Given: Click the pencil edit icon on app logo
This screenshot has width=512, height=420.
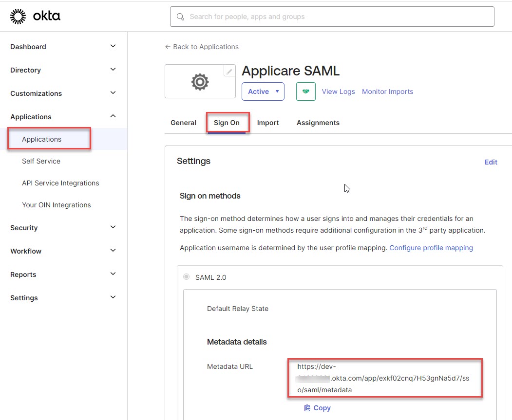Looking at the screenshot, I should 229,71.
